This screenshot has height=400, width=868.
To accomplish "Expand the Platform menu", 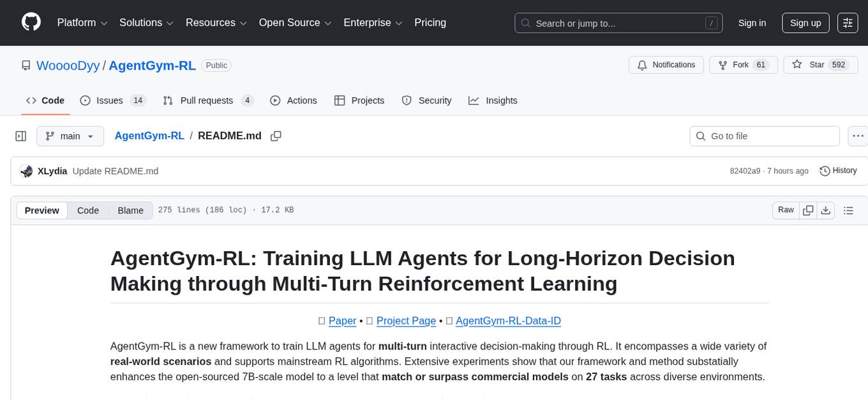I will coord(81,22).
